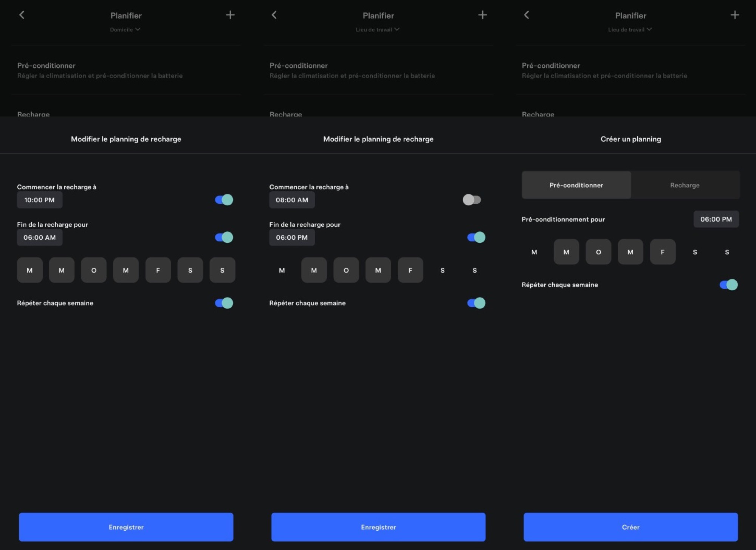Open Lieu de travail dropdown above Créer un planning

click(x=630, y=29)
